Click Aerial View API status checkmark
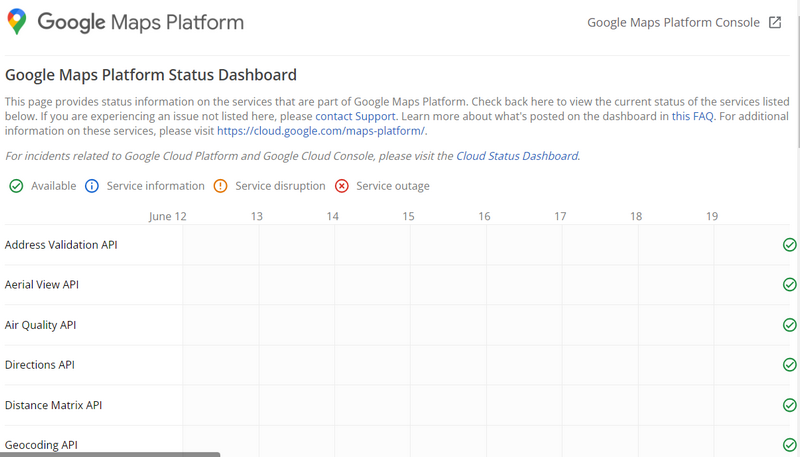Image resolution: width=800 pixels, height=457 pixels. (x=790, y=285)
